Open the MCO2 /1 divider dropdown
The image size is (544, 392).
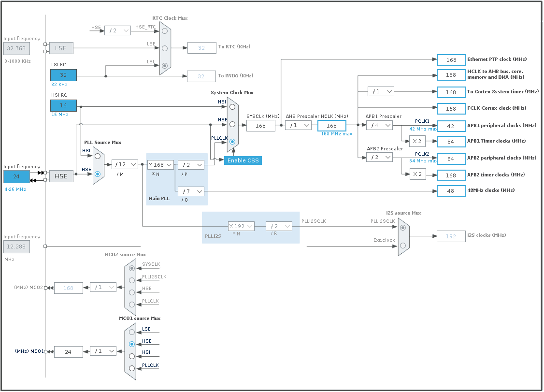[x=103, y=287]
